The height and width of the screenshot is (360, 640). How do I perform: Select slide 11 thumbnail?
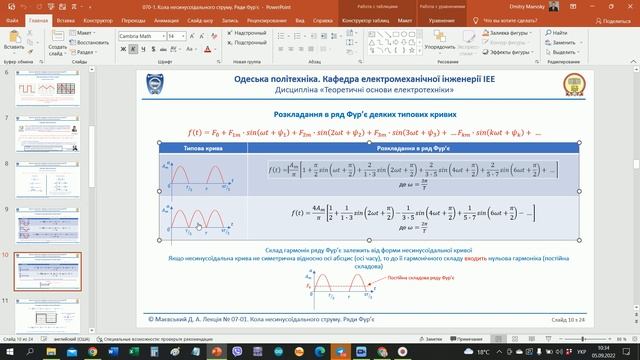[x=47, y=316]
